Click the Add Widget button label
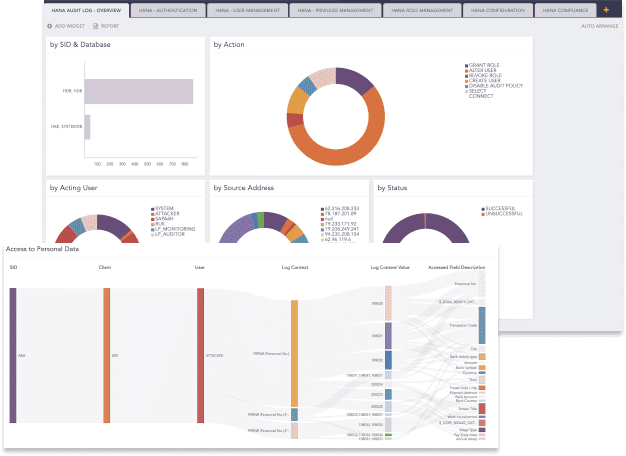 pos(70,26)
